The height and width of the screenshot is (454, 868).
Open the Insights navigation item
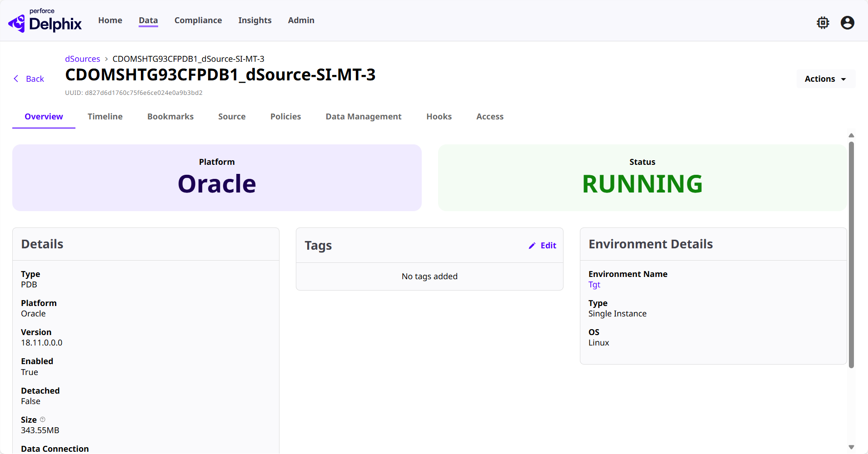click(255, 20)
